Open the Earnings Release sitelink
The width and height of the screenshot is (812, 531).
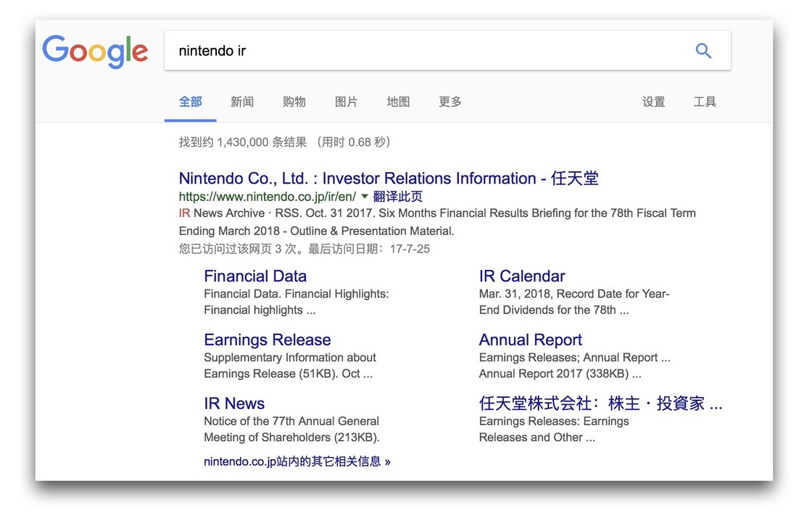268,339
